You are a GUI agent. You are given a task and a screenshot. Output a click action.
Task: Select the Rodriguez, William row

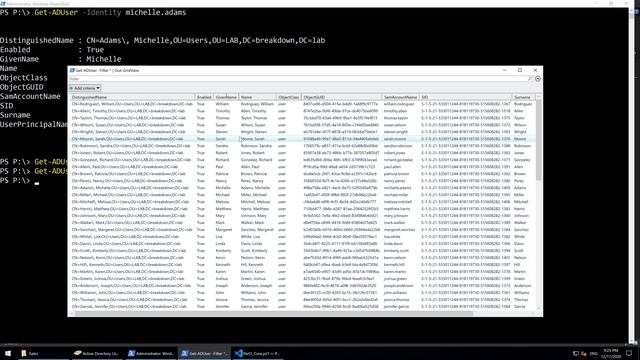[302, 104]
